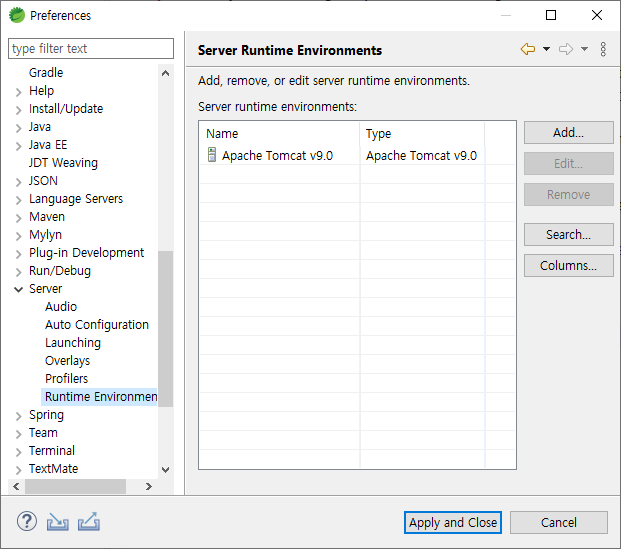
Task: Maximize the Preferences window
Action: click(551, 15)
